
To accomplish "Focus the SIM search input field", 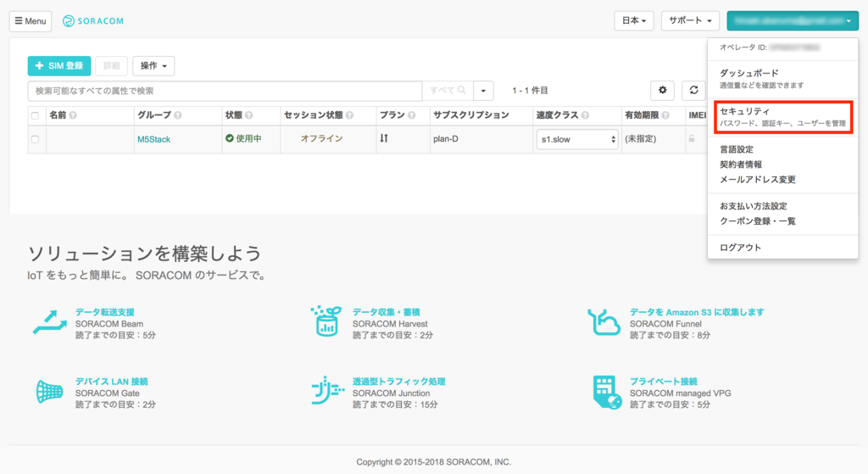I will [x=225, y=91].
